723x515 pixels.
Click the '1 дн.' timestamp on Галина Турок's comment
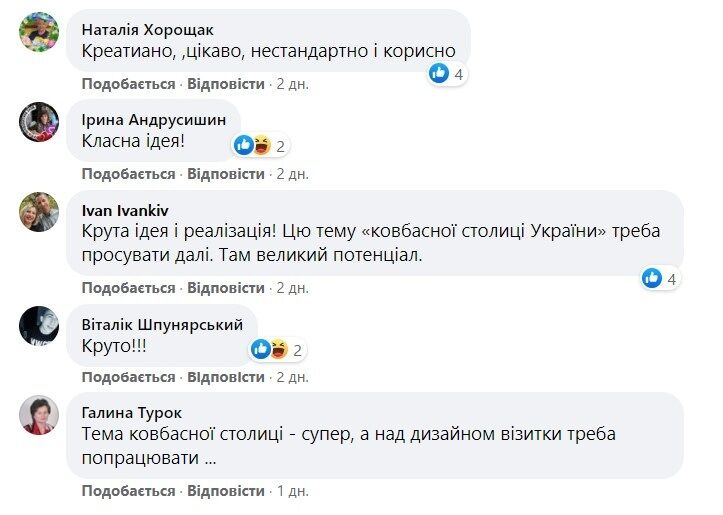pos(292,491)
